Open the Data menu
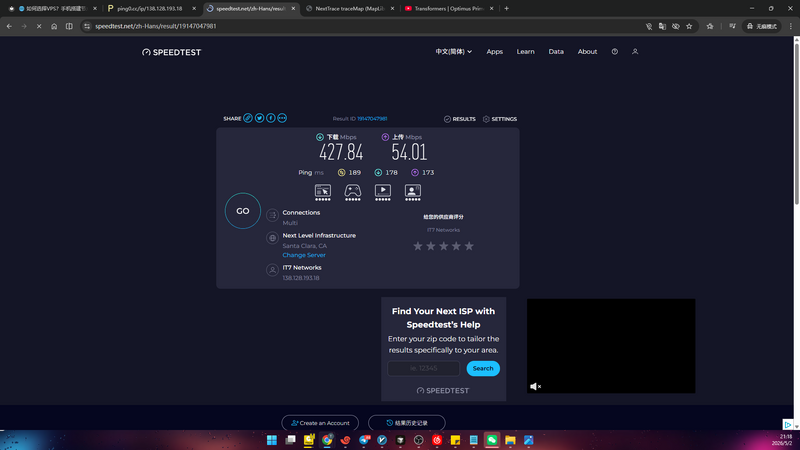800x450 pixels. pyautogui.click(x=556, y=52)
